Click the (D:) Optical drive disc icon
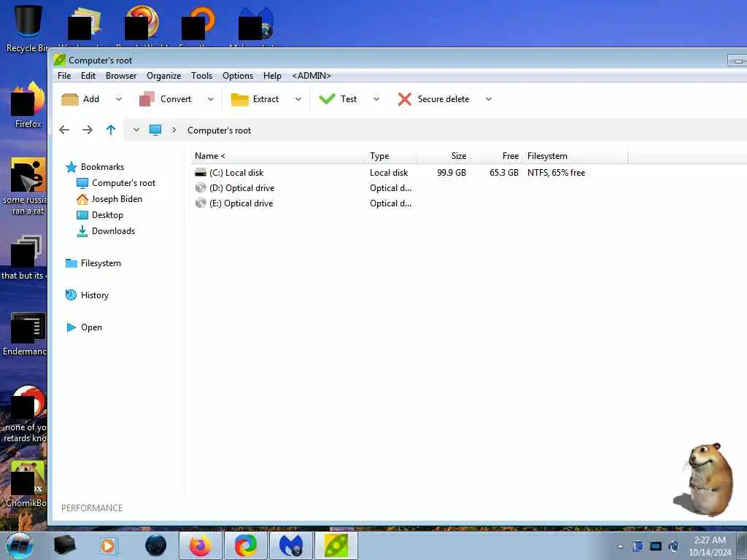This screenshot has height=560, width=747. click(x=201, y=187)
